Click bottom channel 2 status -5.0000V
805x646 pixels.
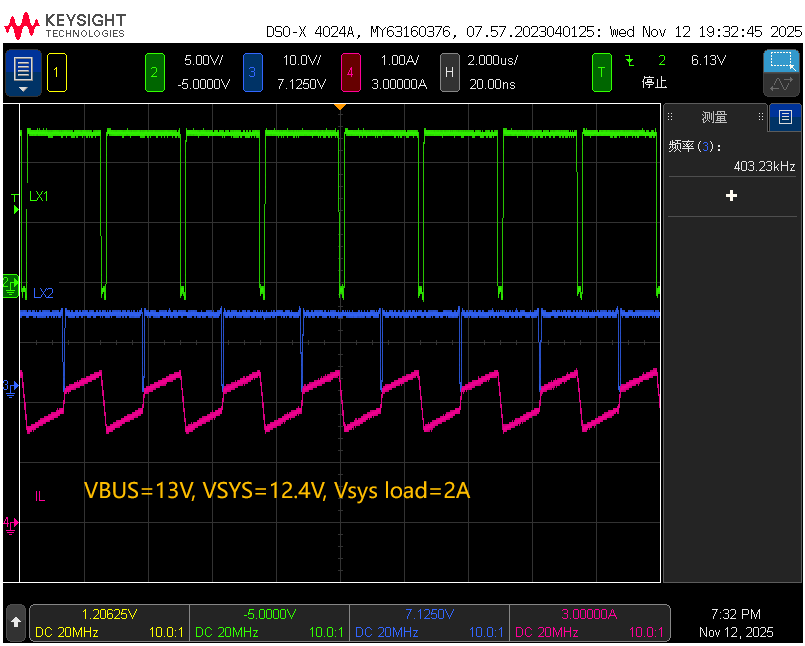point(270,614)
